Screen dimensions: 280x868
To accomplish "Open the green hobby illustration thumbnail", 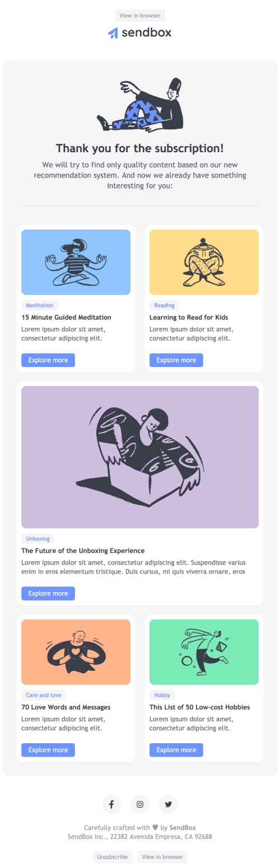I will (204, 652).
